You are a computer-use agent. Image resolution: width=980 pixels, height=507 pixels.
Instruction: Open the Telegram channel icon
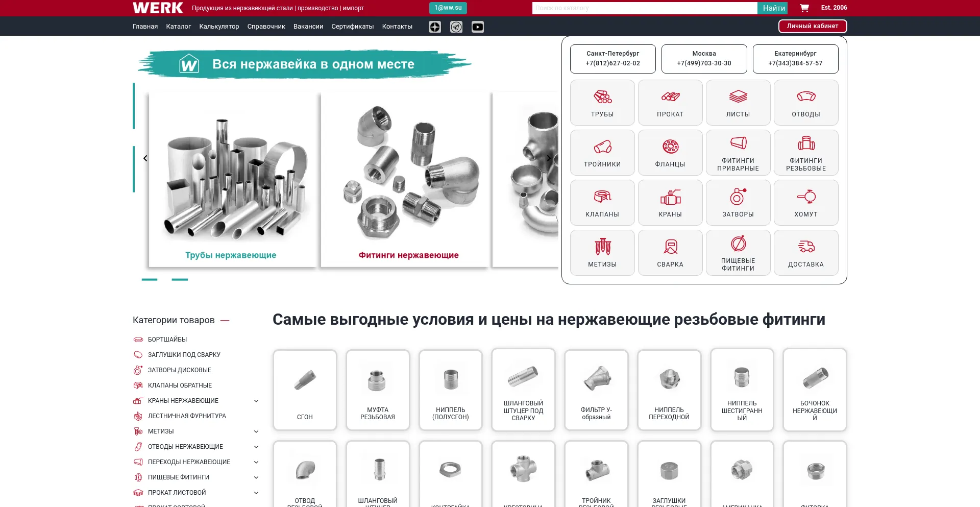[456, 27]
